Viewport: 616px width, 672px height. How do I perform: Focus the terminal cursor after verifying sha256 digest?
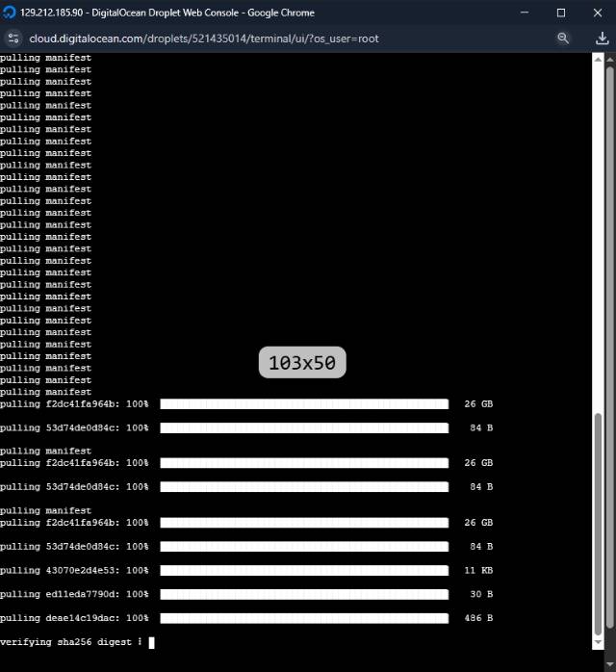(x=151, y=642)
